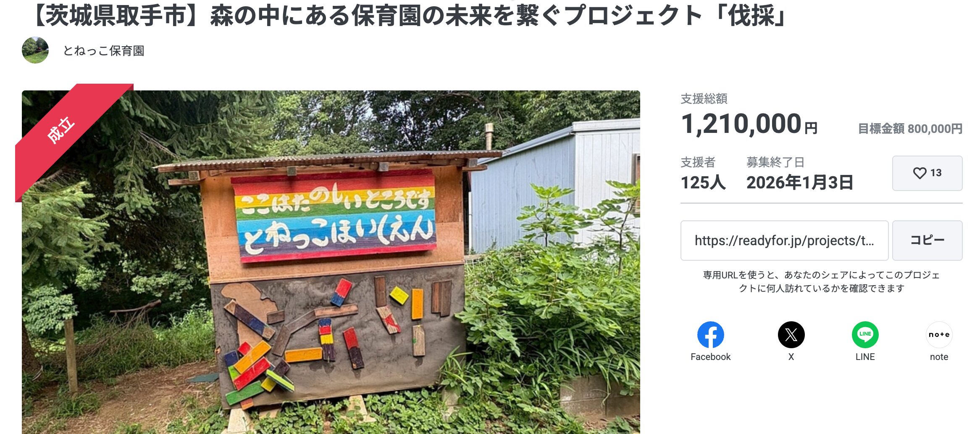This screenshot has width=980, height=434.
Task: Click the Facebook text label
Action: [x=710, y=357]
